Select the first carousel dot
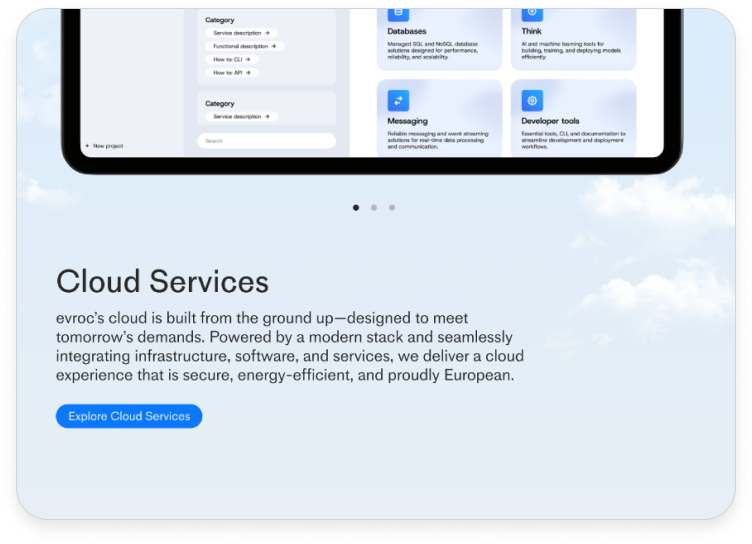 tap(356, 208)
